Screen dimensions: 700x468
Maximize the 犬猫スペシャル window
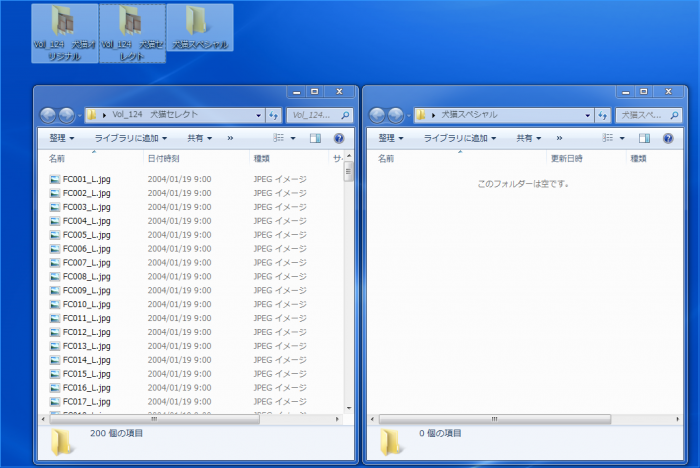[x=644, y=92]
